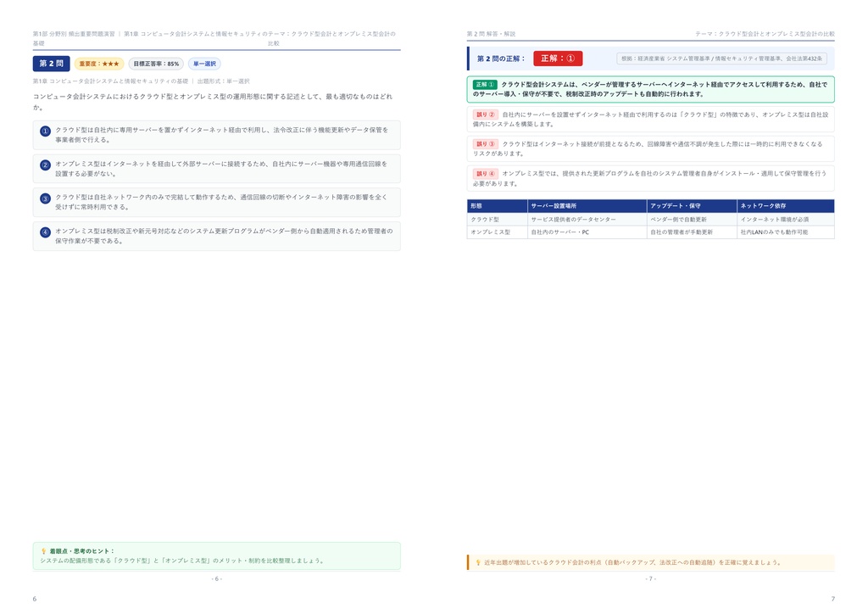
Task: Click the 自社の管理者が手動更新 cell
Action: pos(692,232)
